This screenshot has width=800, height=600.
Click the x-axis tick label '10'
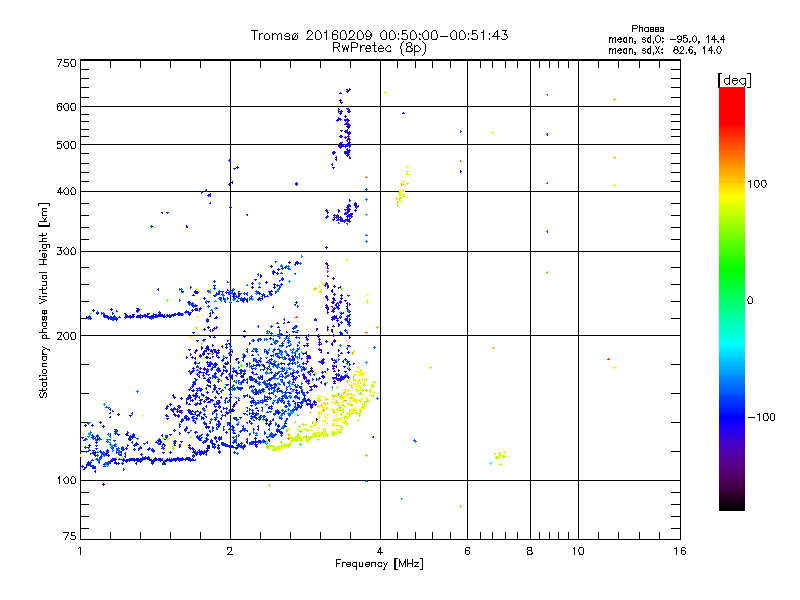click(578, 551)
